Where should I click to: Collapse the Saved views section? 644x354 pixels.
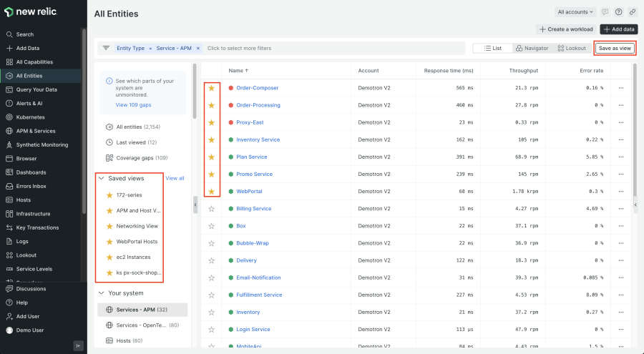(x=102, y=178)
